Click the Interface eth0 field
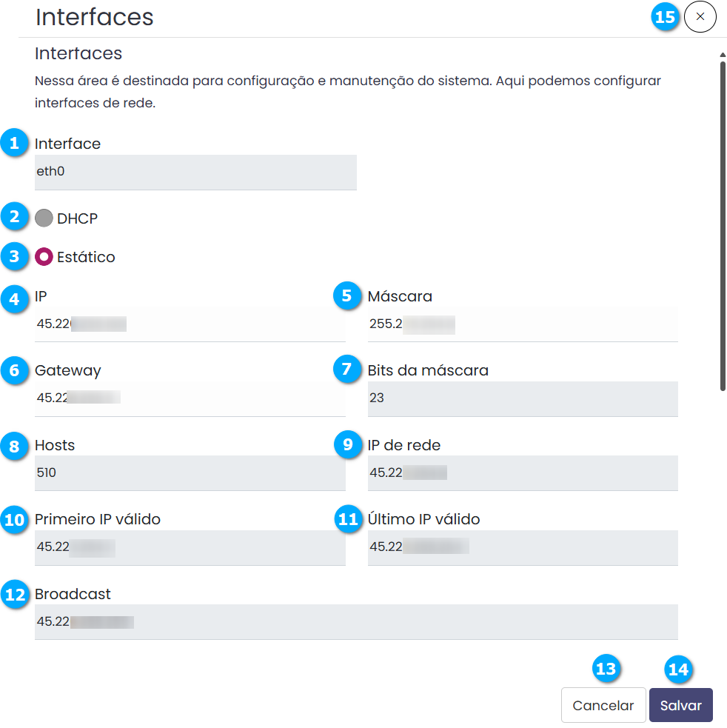Viewport: 727px width, 728px height. point(195,173)
